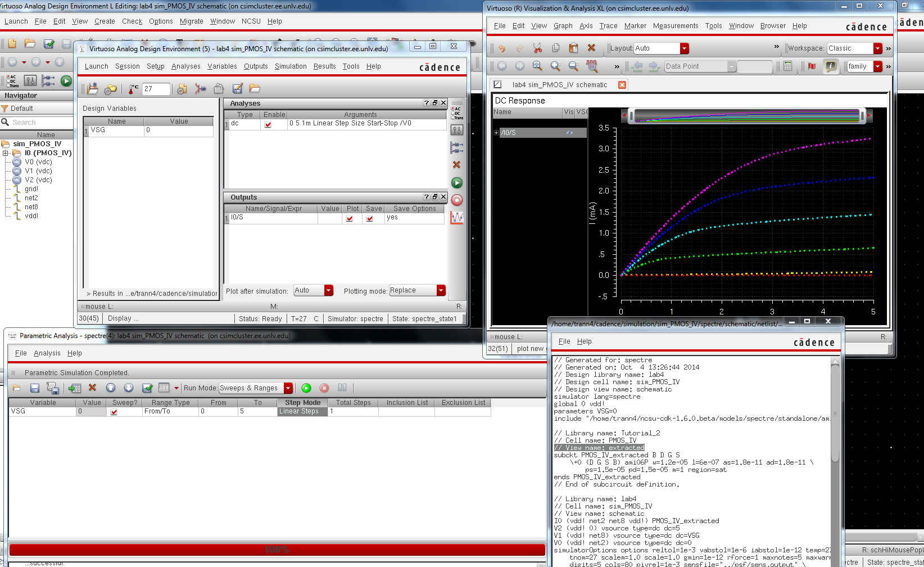Screen dimensions: 924x567
Task: Open File menu in netlist viewer window
Action: [x=564, y=341]
